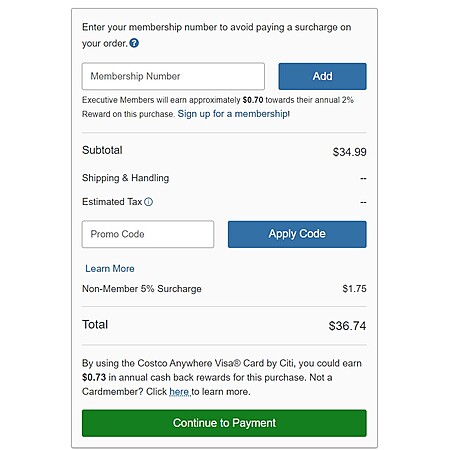Click the Subtotal label

pos(102,150)
